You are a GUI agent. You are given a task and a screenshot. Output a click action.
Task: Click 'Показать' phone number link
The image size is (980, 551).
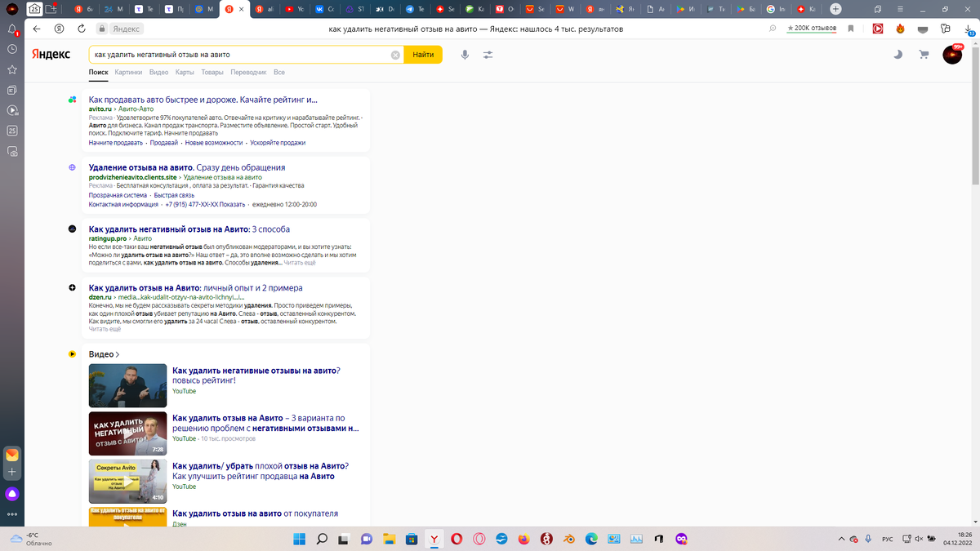[x=233, y=205]
